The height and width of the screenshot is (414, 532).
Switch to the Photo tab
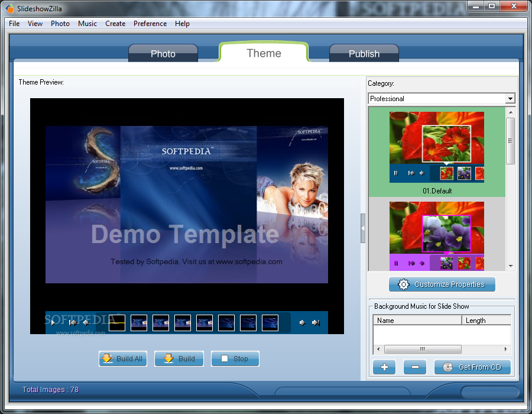(163, 53)
